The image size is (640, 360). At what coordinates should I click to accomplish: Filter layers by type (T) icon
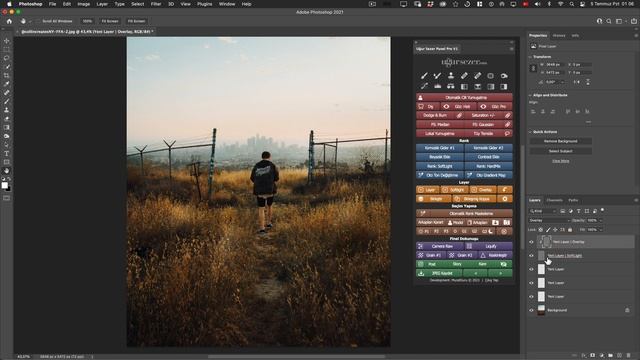(578, 211)
